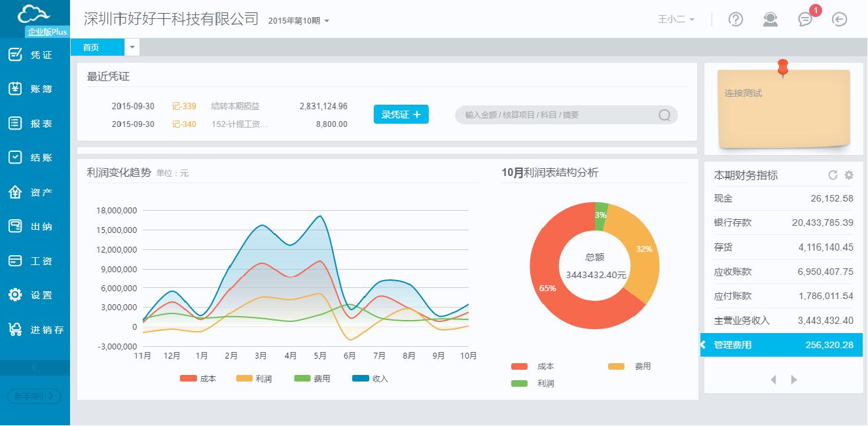Open the 凭证 voucher module icon
868x426 pixels.
click(x=15, y=54)
